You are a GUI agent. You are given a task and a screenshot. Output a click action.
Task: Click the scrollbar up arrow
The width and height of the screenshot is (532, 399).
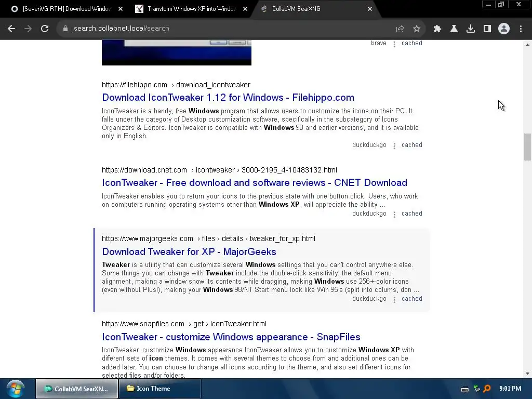click(527, 45)
